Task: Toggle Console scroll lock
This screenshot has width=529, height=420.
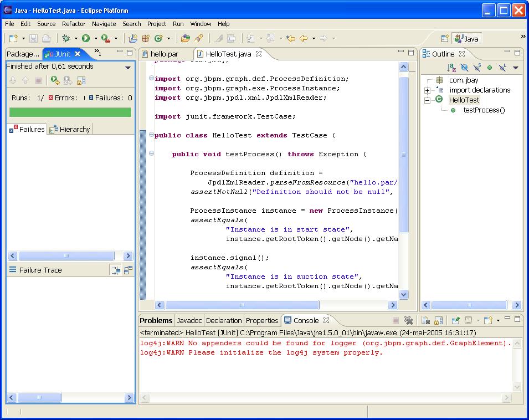Action: (x=439, y=320)
